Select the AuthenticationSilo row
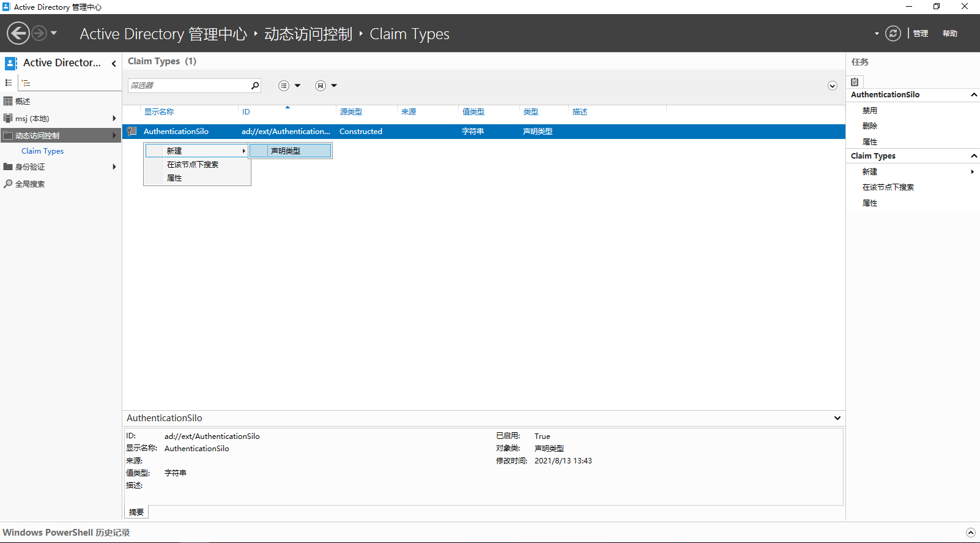The width and height of the screenshot is (980, 543). [x=483, y=132]
